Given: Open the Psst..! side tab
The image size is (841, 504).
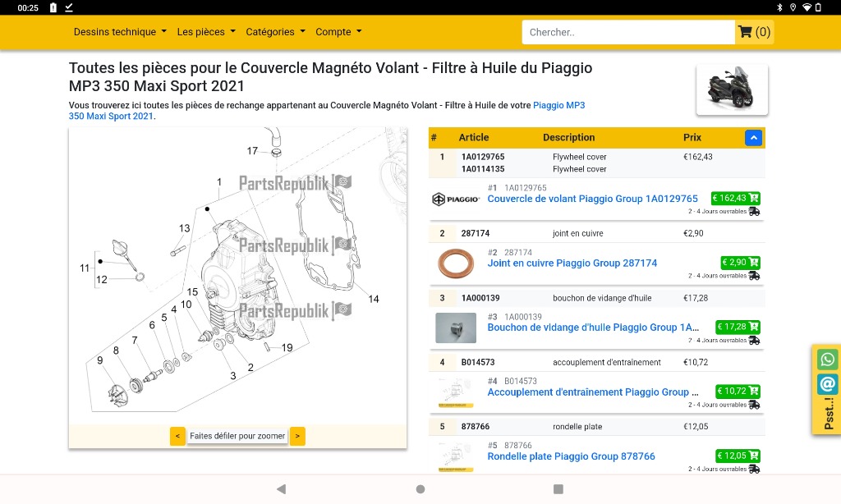Looking at the screenshot, I should (830, 414).
